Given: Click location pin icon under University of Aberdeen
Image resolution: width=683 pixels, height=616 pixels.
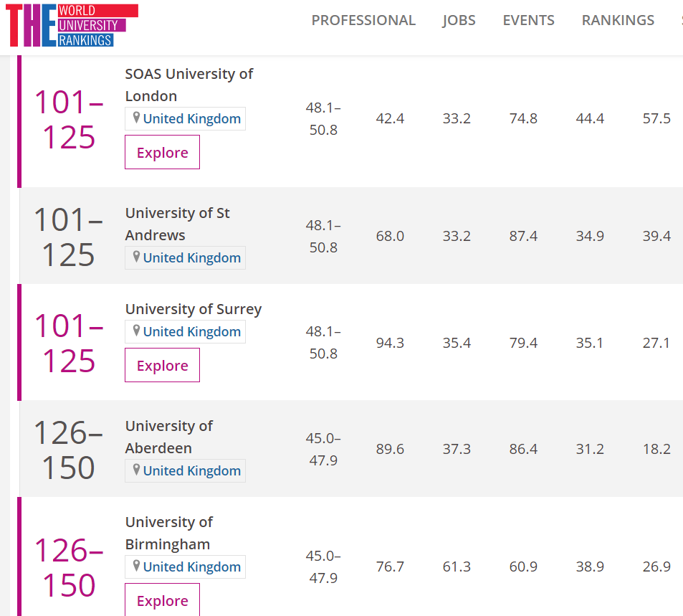Looking at the screenshot, I should point(136,470).
